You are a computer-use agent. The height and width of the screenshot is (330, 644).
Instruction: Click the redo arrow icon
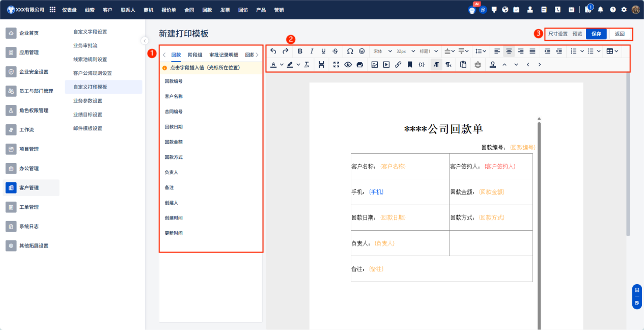(285, 51)
